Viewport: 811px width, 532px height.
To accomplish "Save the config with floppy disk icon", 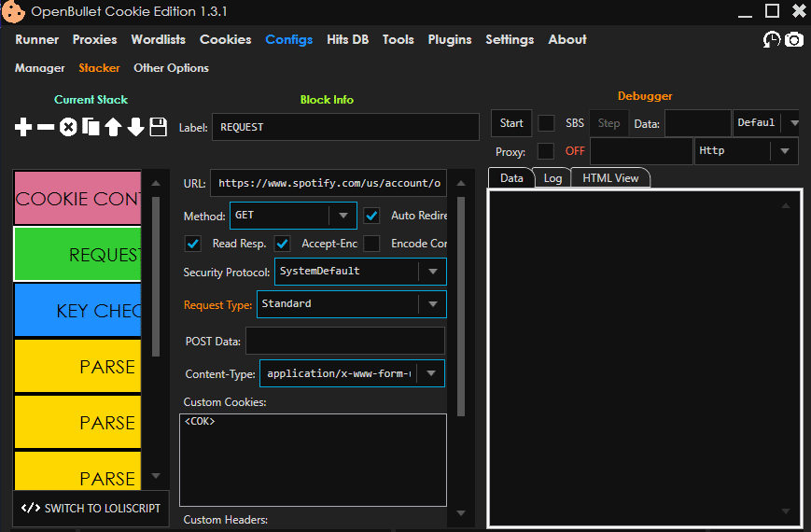I will (x=159, y=127).
